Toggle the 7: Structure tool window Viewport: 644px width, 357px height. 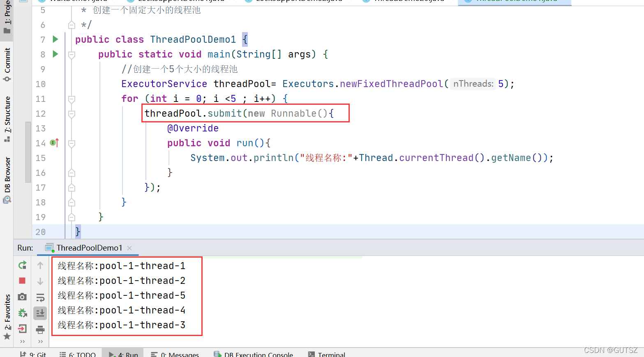coord(7,119)
